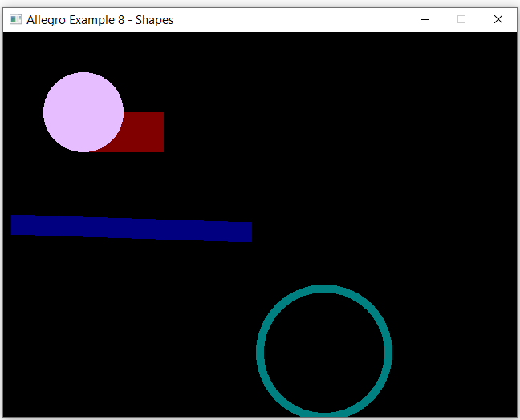Viewport: 520px width, 420px height.
Task: Click the teal ring's right edge
Action: (388, 353)
